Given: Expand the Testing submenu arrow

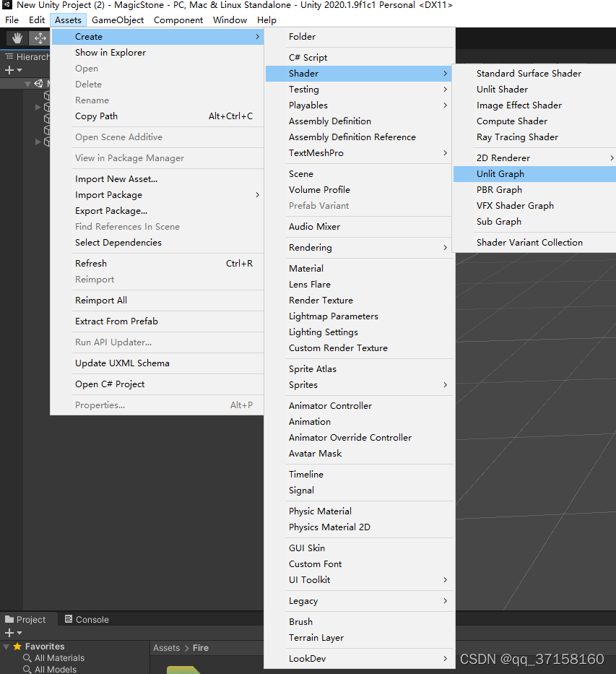Looking at the screenshot, I should pos(445,90).
